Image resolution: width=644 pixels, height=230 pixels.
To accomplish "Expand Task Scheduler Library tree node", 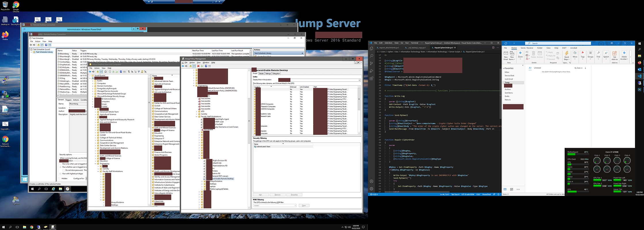I will pos(31,52).
